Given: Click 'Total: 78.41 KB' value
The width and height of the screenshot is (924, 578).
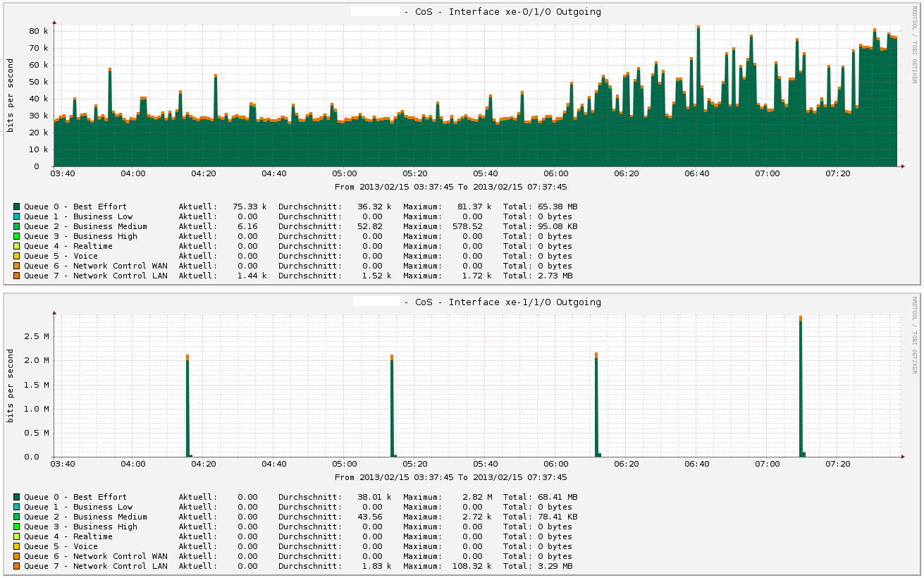Looking at the screenshot, I should tap(540, 517).
